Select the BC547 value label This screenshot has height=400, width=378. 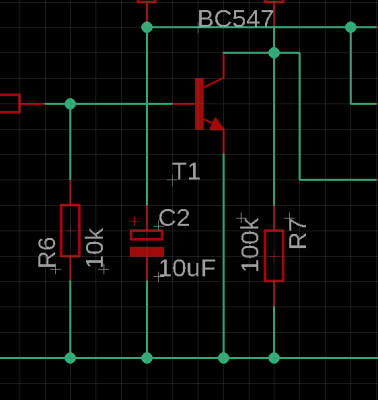pyautogui.click(x=235, y=19)
